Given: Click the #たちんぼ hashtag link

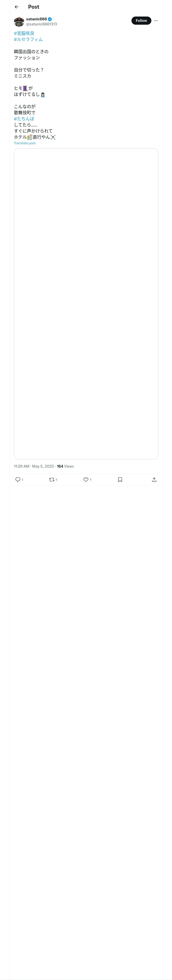Looking at the screenshot, I should pyautogui.click(x=24, y=119).
